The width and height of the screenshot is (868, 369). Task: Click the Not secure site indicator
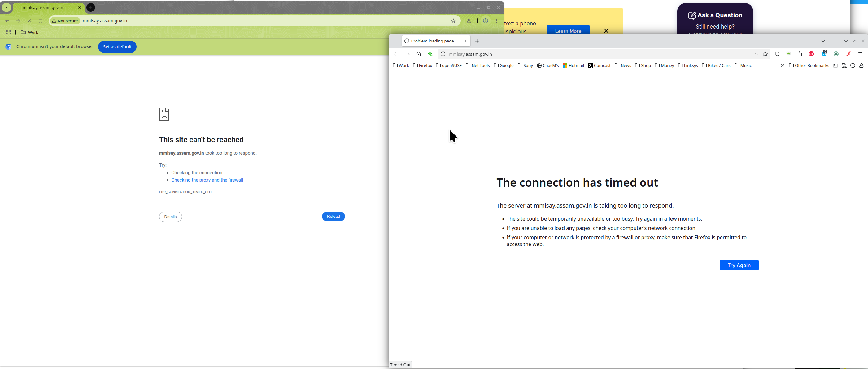point(65,21)
